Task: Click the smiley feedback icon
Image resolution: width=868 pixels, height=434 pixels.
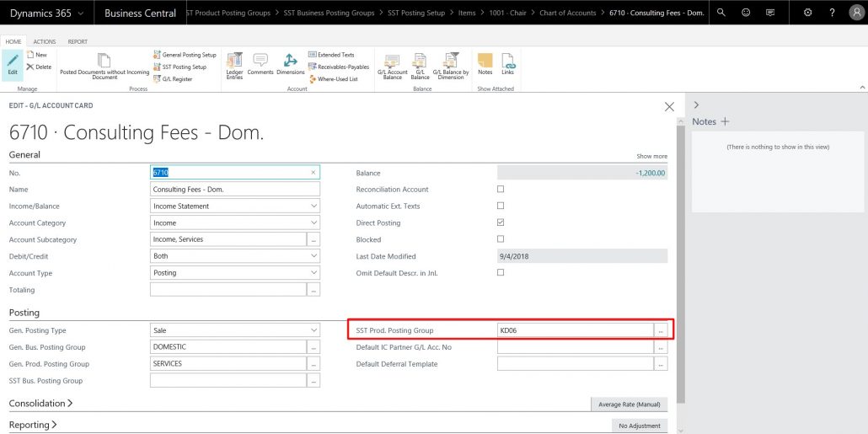Action: (746, 12)
